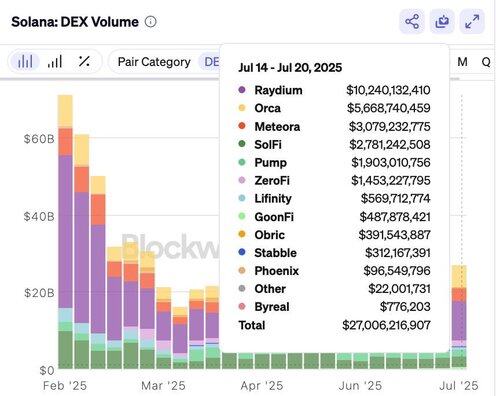Open the info icon beside DEX Volume

(151, 22)
